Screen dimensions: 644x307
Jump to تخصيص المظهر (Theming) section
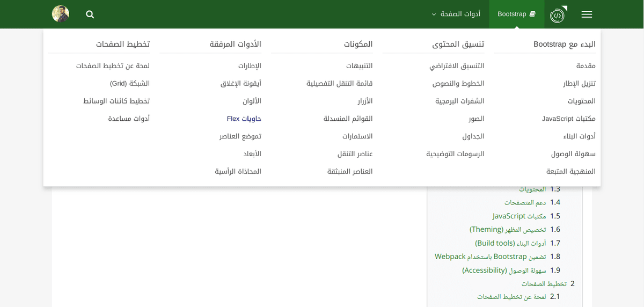click(508, 229)
